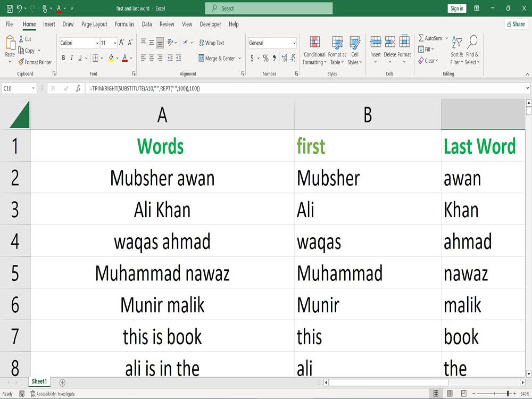Click the Copy button
The height and width of the screenshot is (399, 532).
(x=27, y=51)
